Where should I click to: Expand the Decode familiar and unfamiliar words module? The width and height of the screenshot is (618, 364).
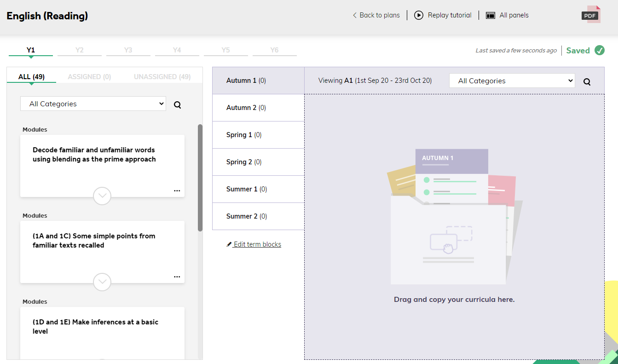[x=102, y=196]
